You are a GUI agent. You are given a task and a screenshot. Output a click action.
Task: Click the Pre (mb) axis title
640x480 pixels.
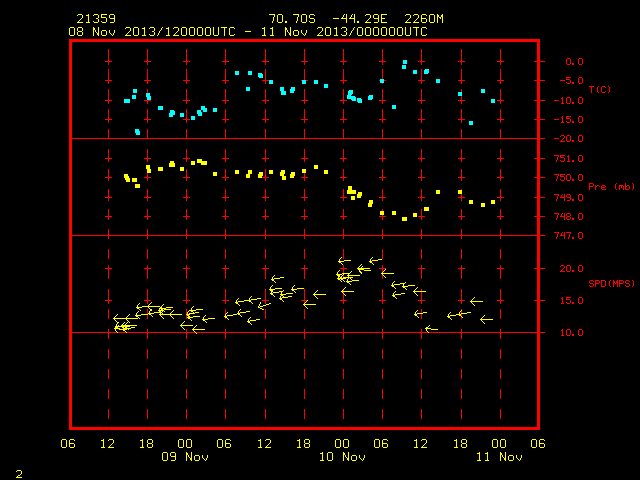tap(611, 187)
